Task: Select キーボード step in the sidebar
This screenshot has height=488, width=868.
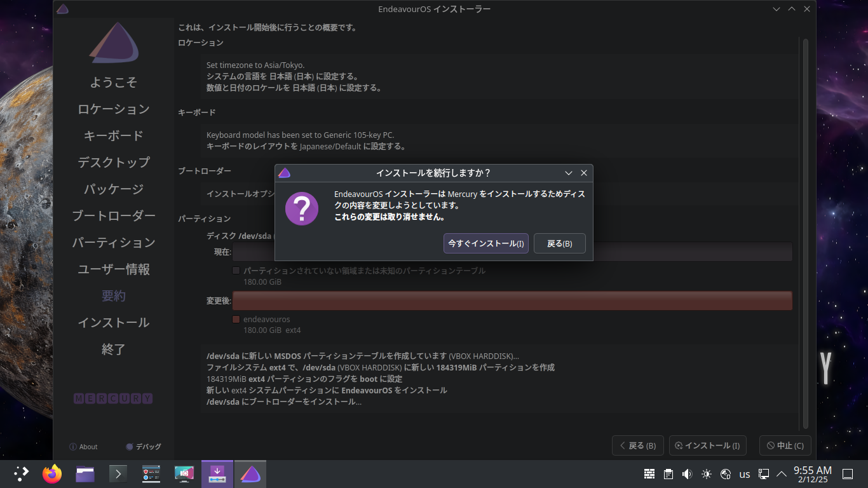Action: click(114, 136)
